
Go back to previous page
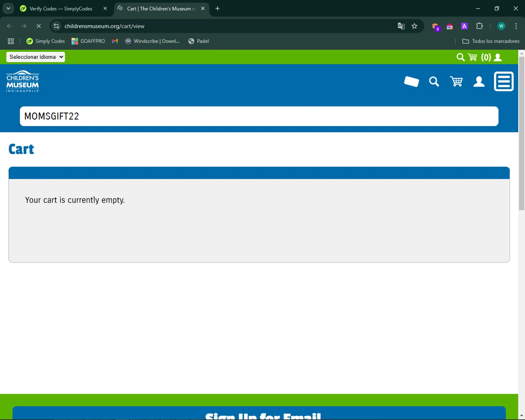click(9, 26)
